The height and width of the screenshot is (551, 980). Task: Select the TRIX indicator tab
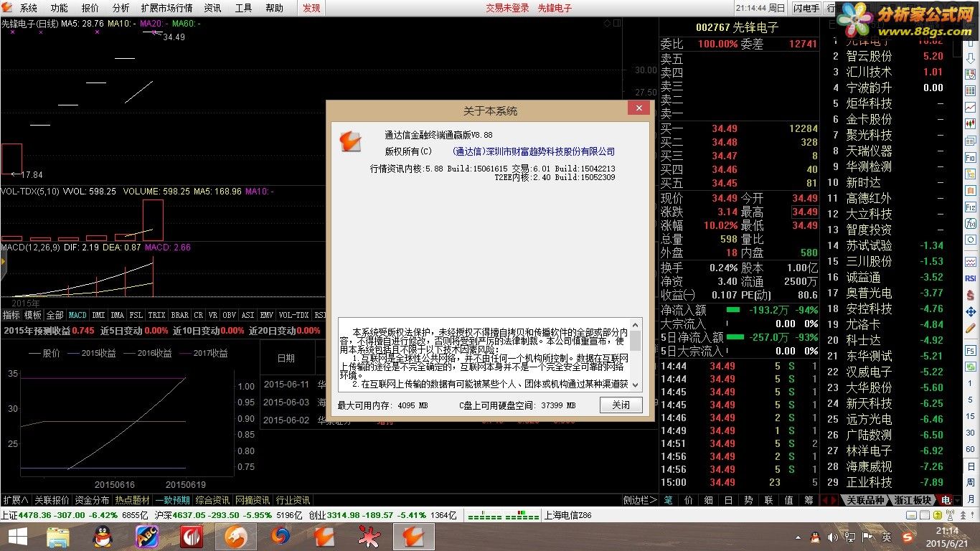pos(156,315)
